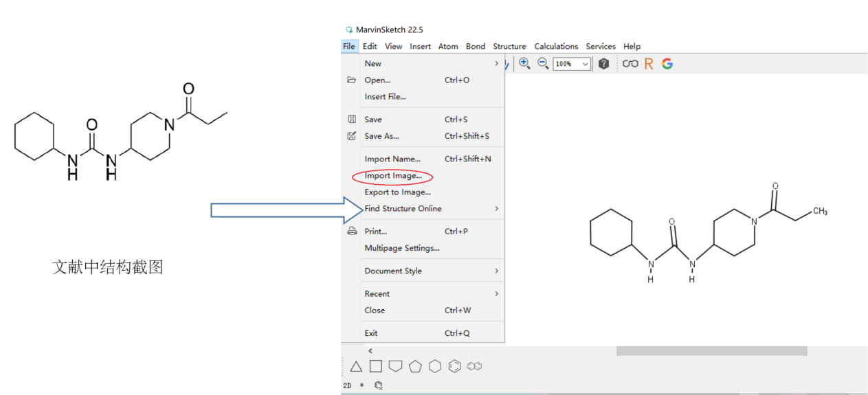This screenshot has height=395, width=868.
Task: Open the View menu
Action: [x=394, y=46]
